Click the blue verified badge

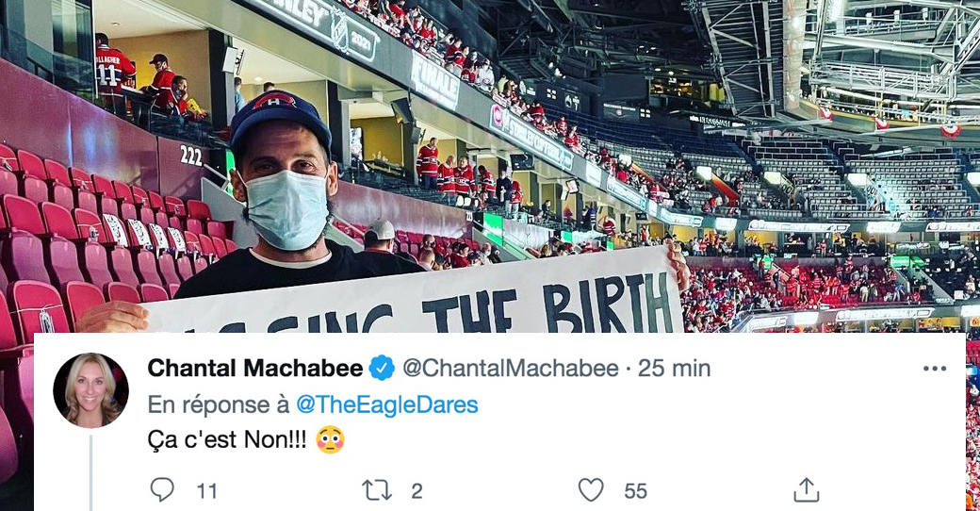382,368
